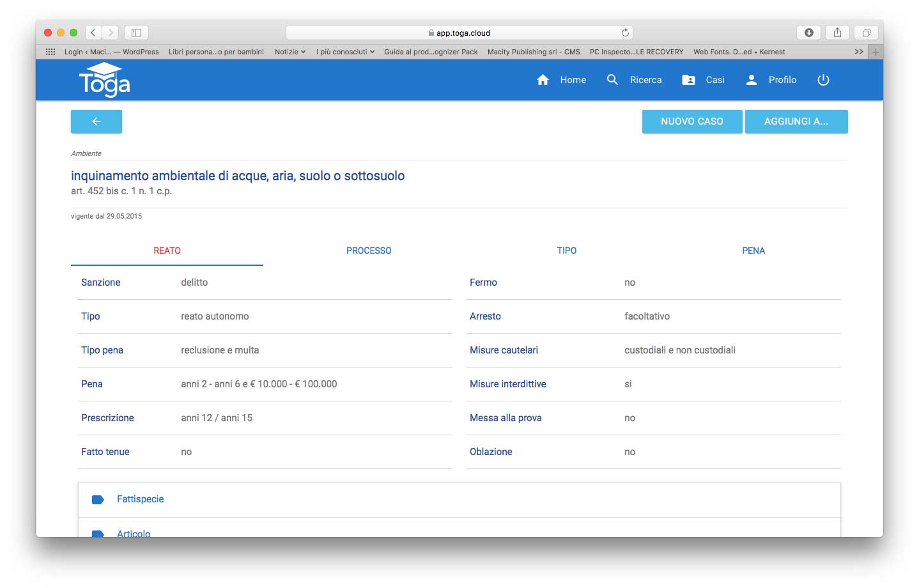The width and height of the screenshot is (919, 588).
Task: Click the Safari share icon
Action: pyautogui.click(x=837, y=32)
